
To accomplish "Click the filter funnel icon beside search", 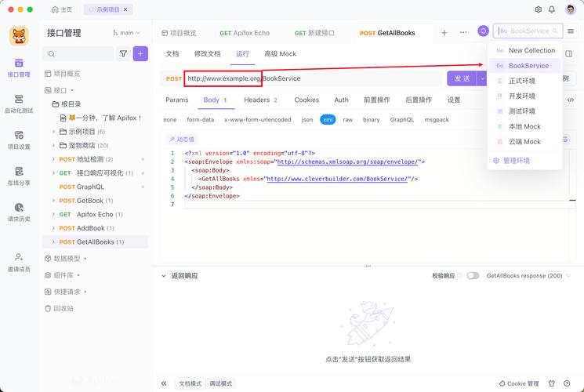I will [123, 53].
